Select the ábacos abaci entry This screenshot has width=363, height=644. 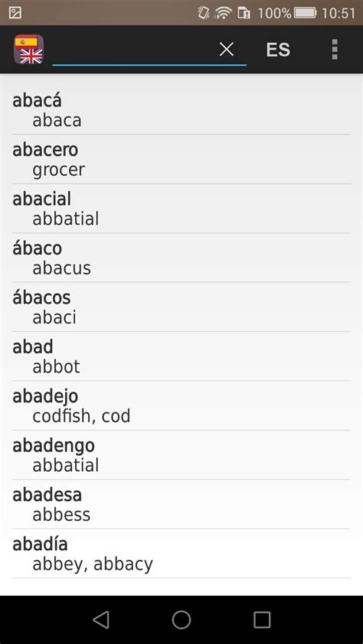tap(181, 307)
